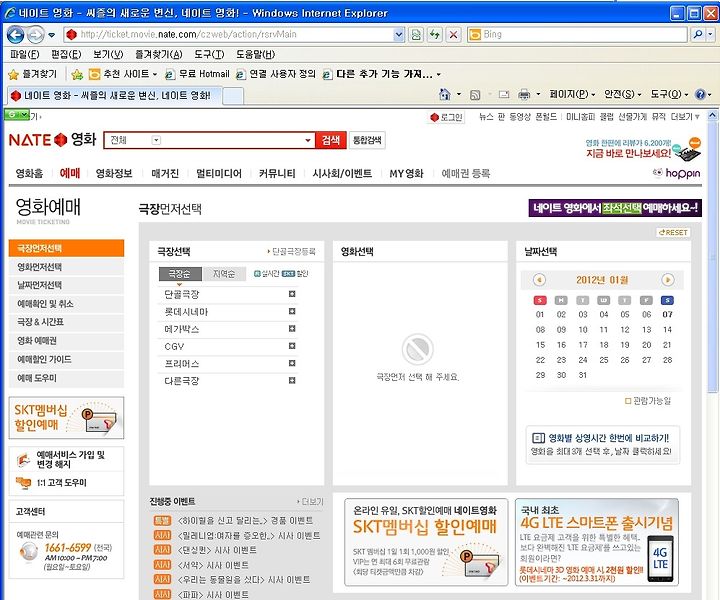Viewport: 720px width, 600px height.
Task: Open 페이지(P) command bar dropdown
Action: coord(572,95)
